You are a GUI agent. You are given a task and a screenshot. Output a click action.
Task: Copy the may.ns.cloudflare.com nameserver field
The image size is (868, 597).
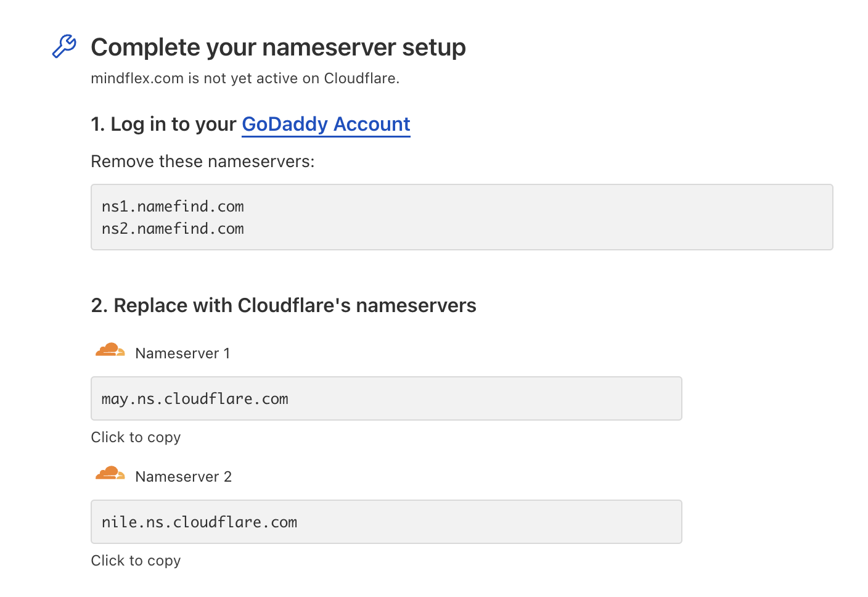387,398
